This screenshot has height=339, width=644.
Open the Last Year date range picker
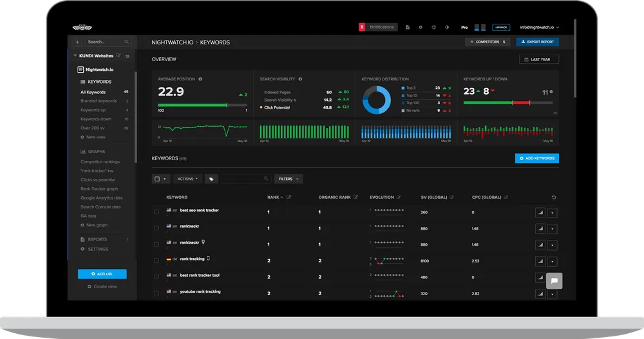click(539, 60)
